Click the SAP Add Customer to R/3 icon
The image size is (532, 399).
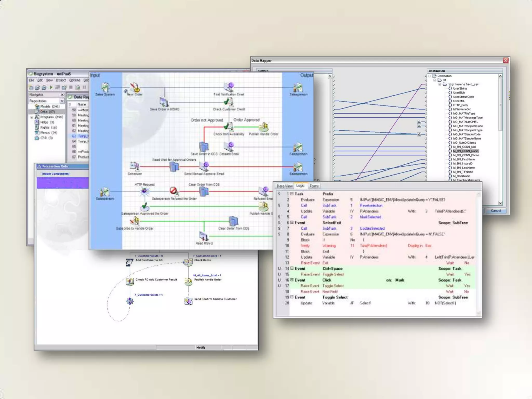(x=129, y=262)
